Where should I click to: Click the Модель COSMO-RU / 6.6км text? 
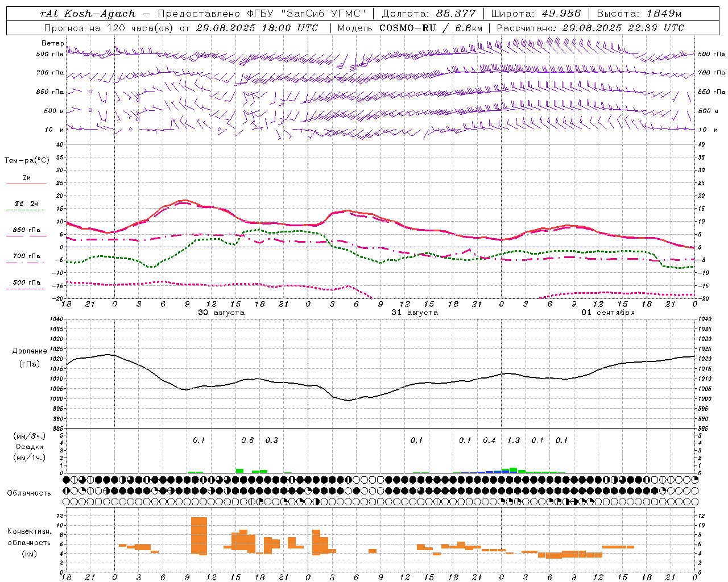(x=410, y=28)
